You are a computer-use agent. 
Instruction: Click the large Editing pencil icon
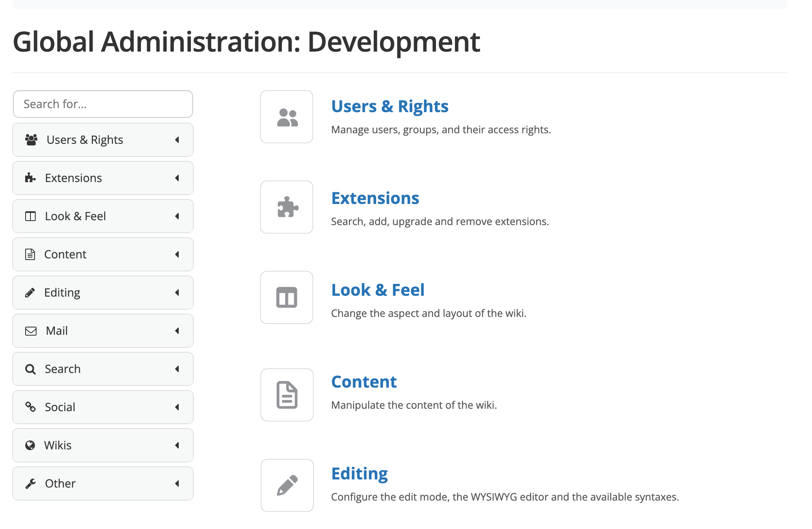click(x=287, y=485)
